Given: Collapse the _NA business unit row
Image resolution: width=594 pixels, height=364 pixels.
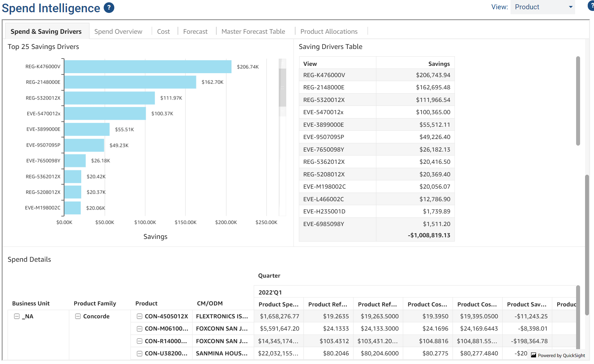Looking at the screenshot, I should tap(17, 316).
